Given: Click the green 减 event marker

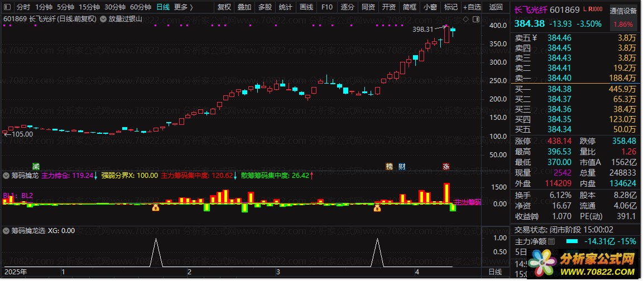Looking at the screenshot, I should pos(36,166).
